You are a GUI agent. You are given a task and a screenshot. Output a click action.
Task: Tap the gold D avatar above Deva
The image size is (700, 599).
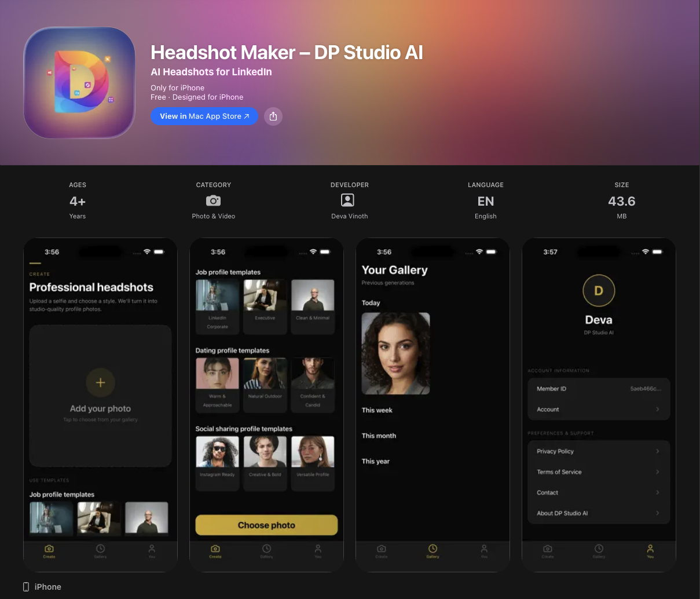[599, 290]
